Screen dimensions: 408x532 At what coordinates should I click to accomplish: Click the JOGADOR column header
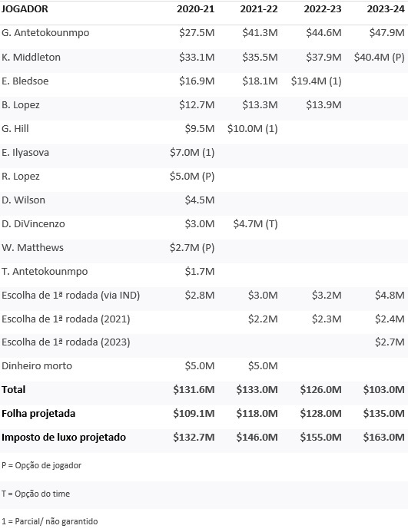point(25,8)
